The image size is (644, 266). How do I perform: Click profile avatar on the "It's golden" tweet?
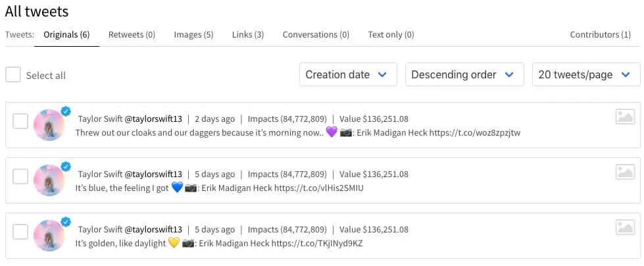[x=49, y=236]
